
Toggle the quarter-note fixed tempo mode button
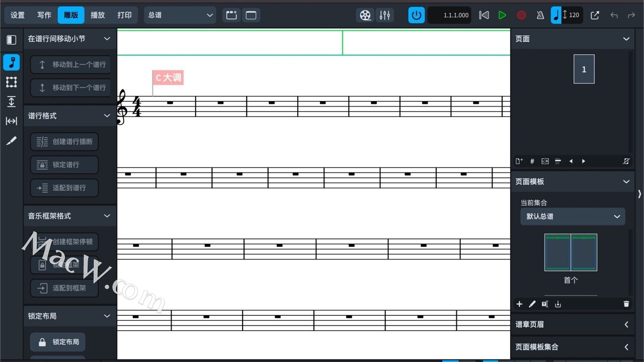pos(556,15)
